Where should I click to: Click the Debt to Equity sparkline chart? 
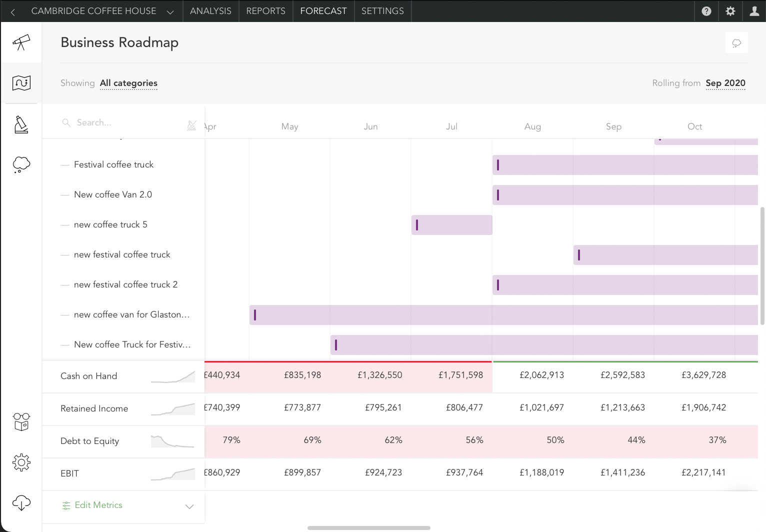coord(173,441)
